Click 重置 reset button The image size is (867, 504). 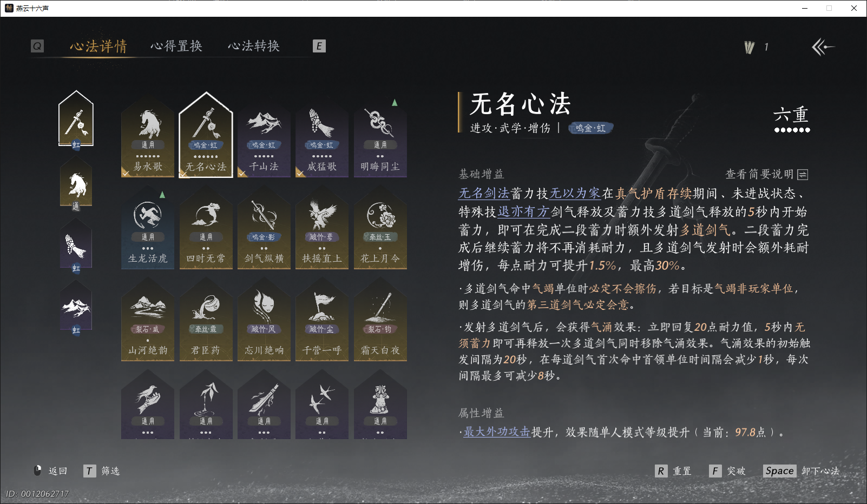(x=673, y=471)
